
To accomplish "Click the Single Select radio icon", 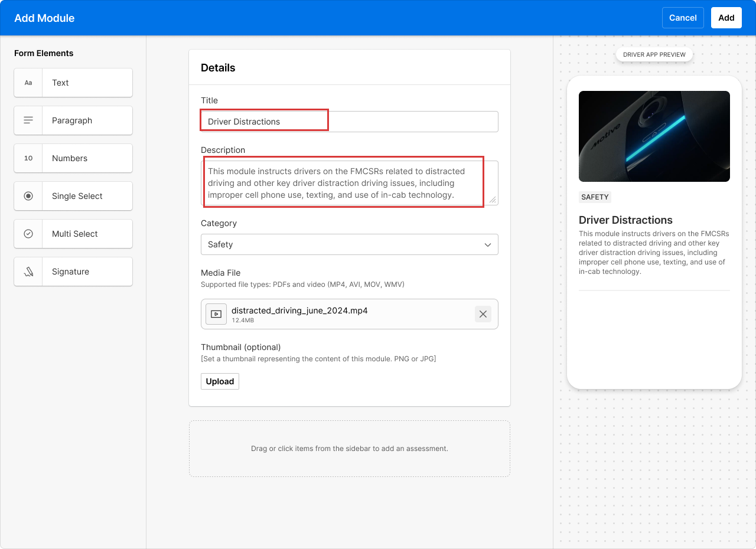I will [28, 196].
